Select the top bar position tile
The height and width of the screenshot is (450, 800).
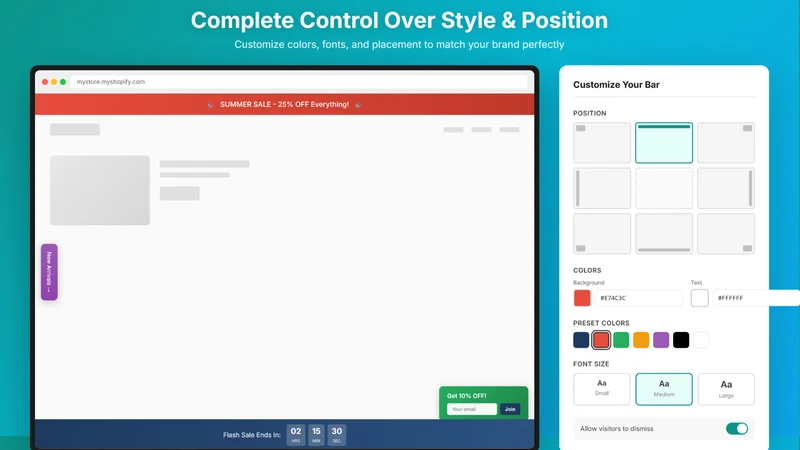click(664, 143)
